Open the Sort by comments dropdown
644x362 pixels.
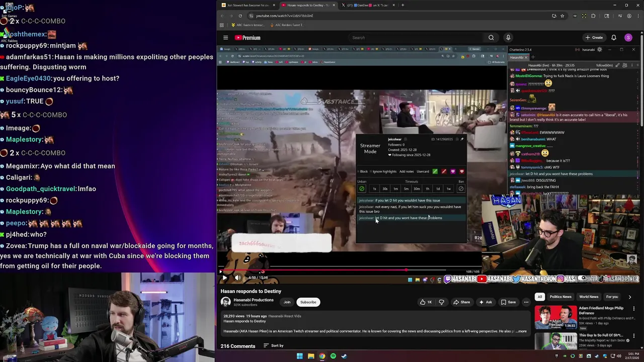coord(274,346)
